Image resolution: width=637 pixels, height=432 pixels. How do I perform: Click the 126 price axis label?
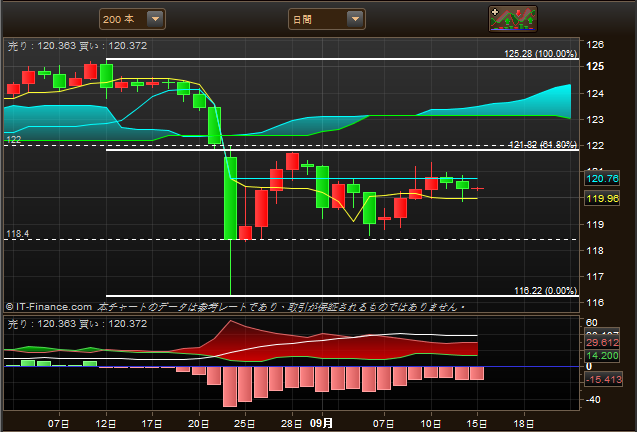pos(596,44)
